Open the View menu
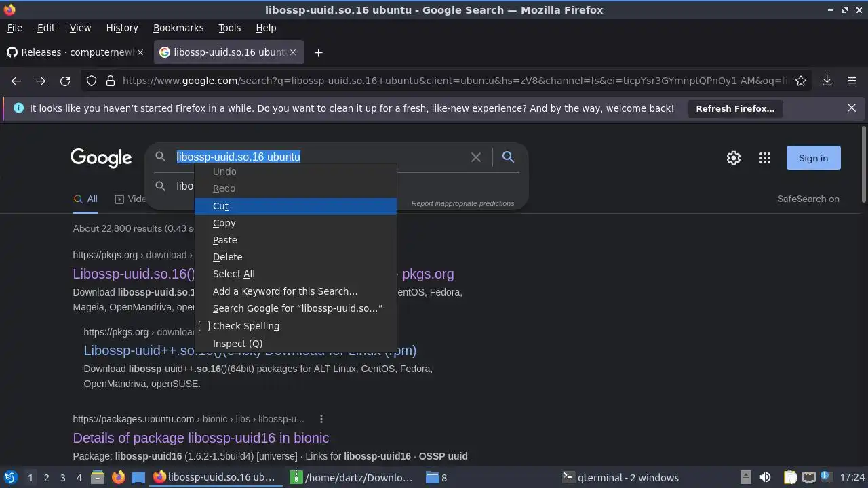 [80, 28]
